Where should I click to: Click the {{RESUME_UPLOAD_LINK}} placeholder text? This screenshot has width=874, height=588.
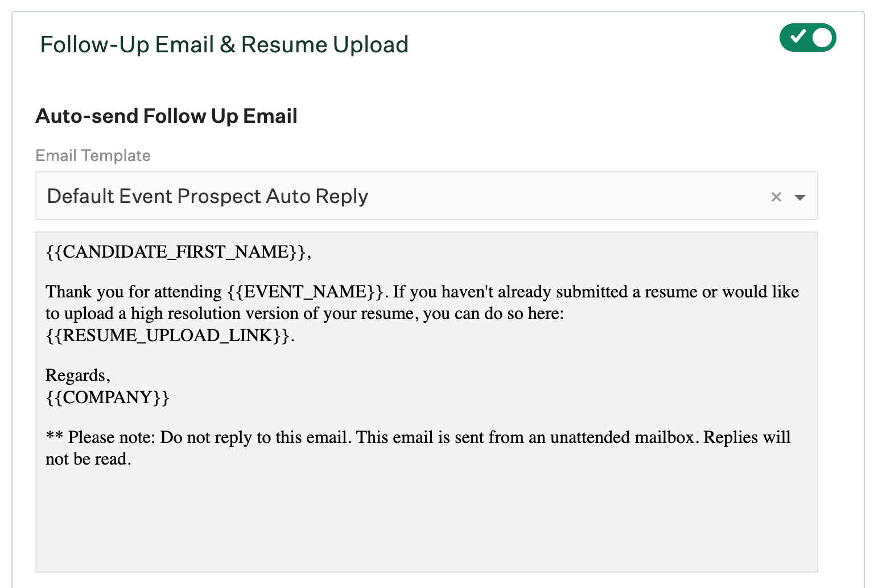coord(168,336)
